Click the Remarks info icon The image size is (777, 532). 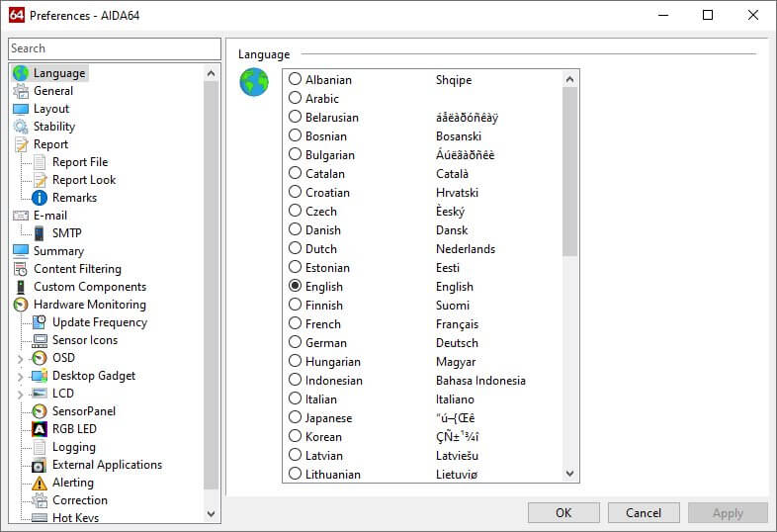(40, 198)
